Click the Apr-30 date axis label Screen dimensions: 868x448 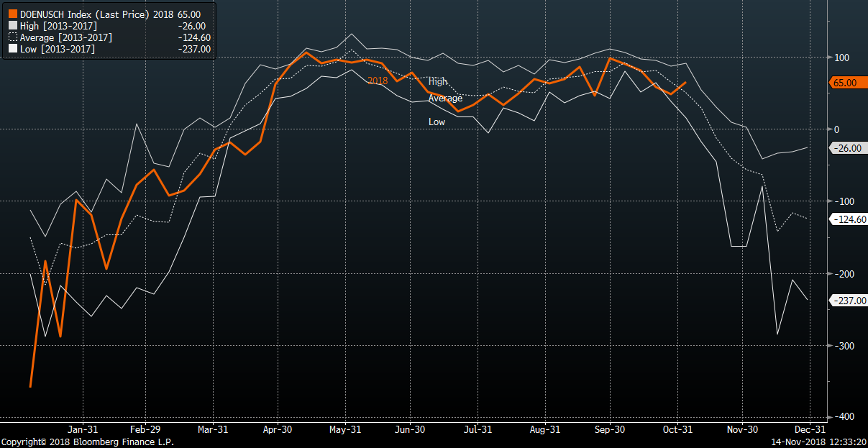tap(277, 429)
